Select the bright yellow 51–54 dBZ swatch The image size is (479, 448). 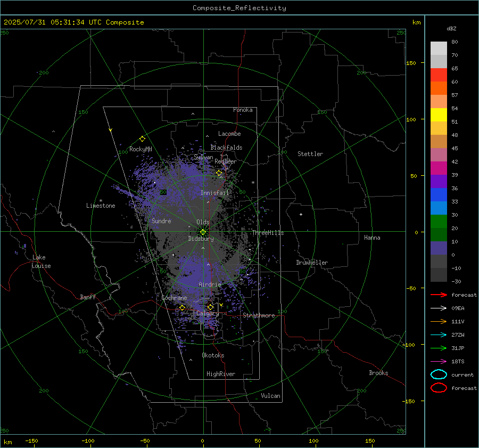pyautogui.click(x=439, y=115)
